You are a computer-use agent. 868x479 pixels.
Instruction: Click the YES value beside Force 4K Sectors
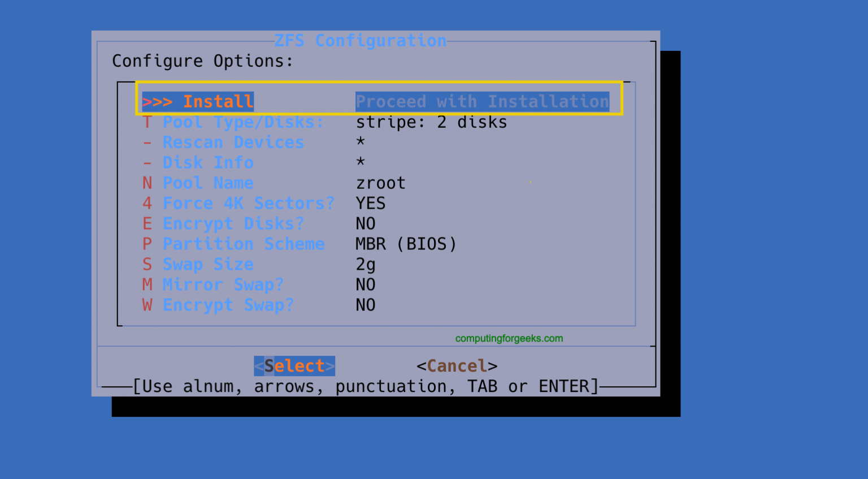371,203
